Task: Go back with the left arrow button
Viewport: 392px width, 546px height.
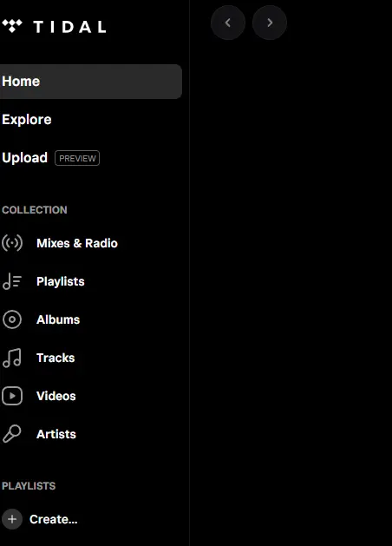Action: (228, 23)
